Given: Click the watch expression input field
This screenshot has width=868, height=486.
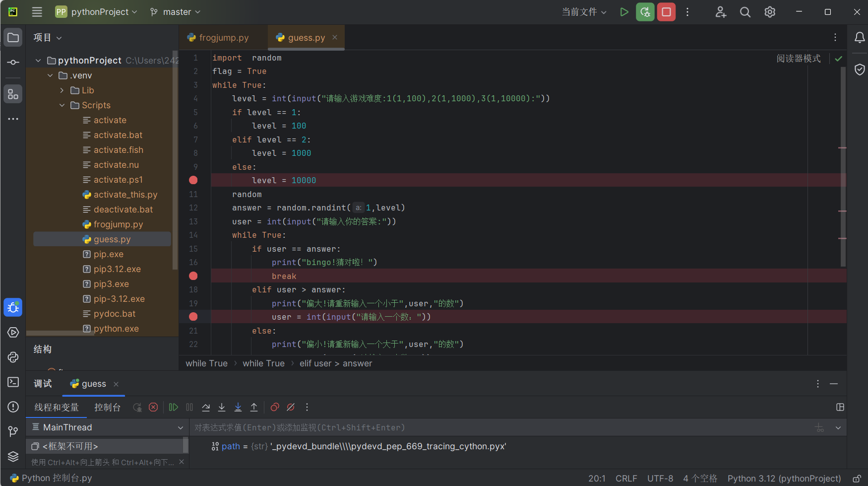Looking at the screenshot, I should [496, 427].
